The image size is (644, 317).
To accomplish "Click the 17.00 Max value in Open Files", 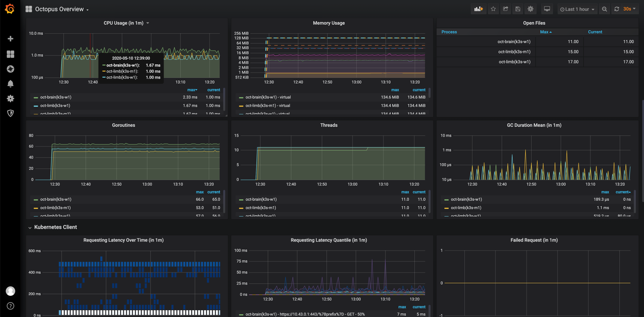I will (573, 62).
